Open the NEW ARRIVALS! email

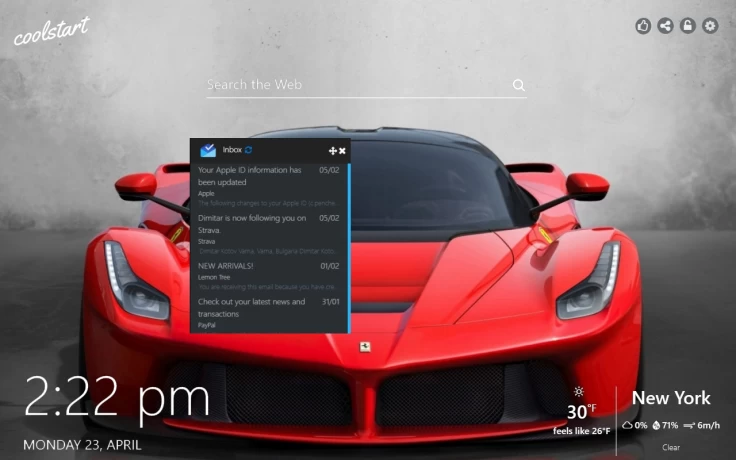click(x=268, y=276)
